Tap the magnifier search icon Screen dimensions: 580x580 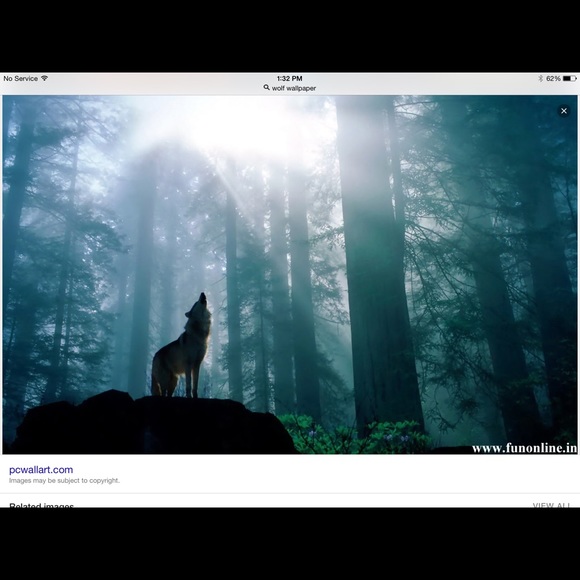point(266,88)
